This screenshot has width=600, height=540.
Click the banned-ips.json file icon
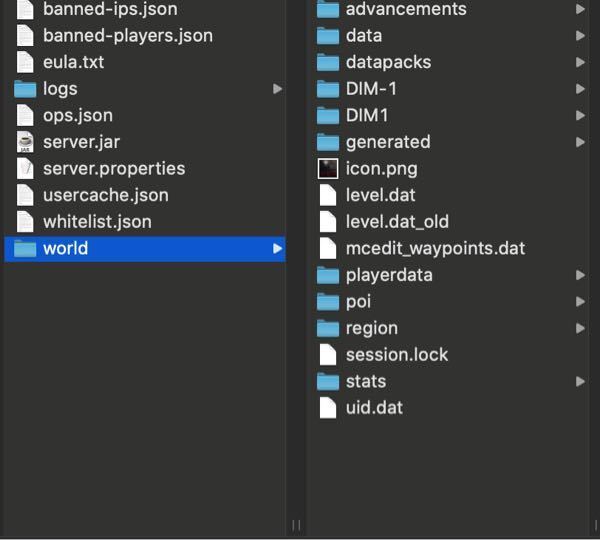click(x=25, y=9)
